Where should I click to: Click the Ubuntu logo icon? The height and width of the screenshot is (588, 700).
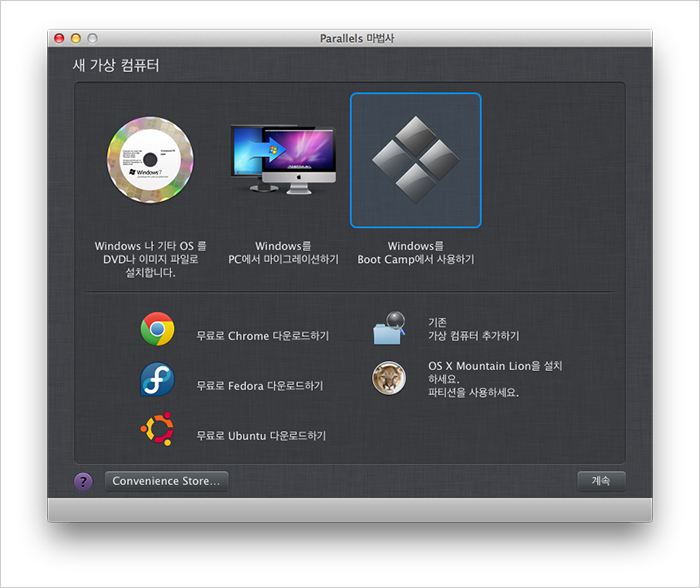[x=158, y=429]
